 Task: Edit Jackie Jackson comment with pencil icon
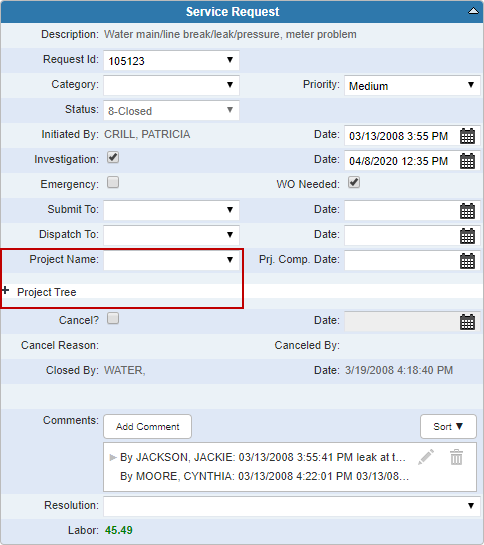coord(426,457)
